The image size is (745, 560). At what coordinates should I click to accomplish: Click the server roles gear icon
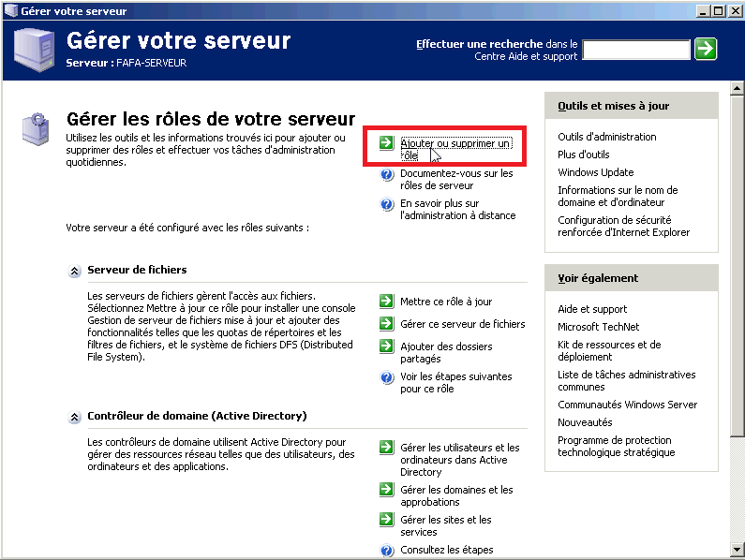(36, 129)
